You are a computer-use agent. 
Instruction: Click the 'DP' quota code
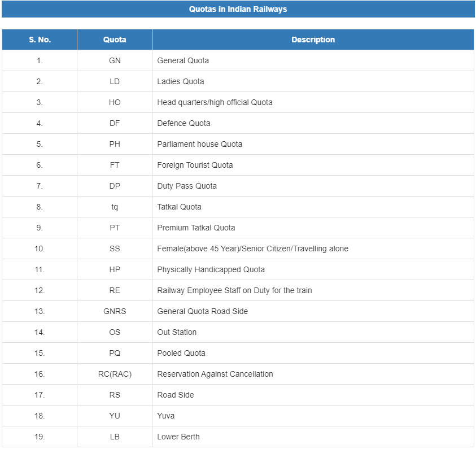pos(115,186)
